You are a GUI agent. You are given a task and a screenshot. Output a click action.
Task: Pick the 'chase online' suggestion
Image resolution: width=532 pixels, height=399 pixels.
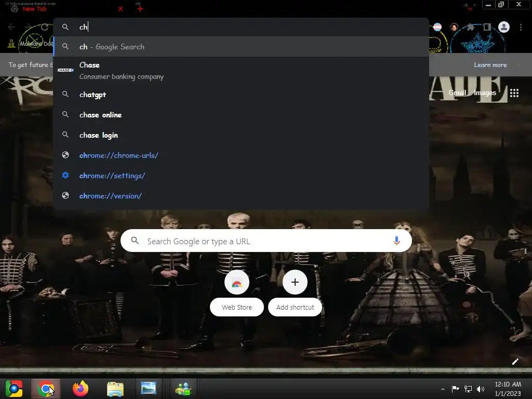click(x=241, y=115)
